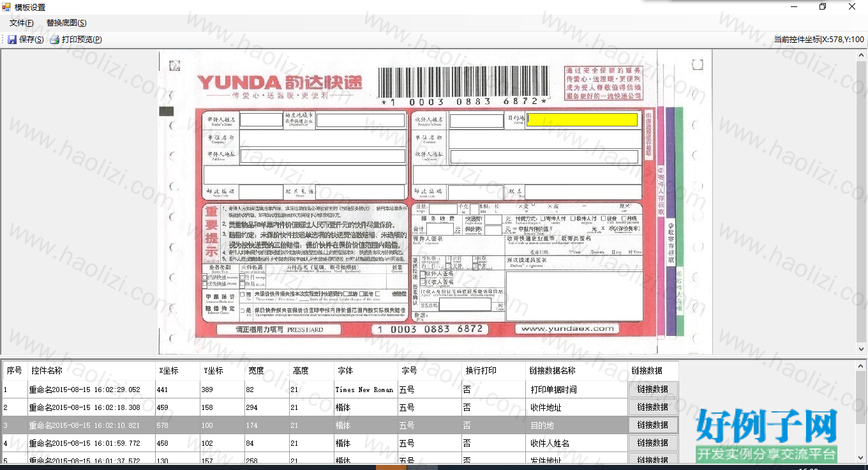This screenshot has width=868, height=470.
Task: Select the 收件人姓名 text box on the waybill
Action: point(476,121)
